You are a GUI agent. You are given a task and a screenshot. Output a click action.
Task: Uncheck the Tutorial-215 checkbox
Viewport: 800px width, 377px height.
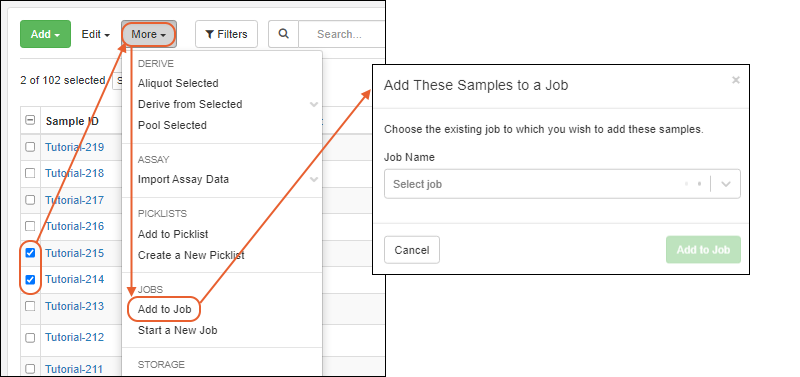pyautogui.click(x=30, y=253)
